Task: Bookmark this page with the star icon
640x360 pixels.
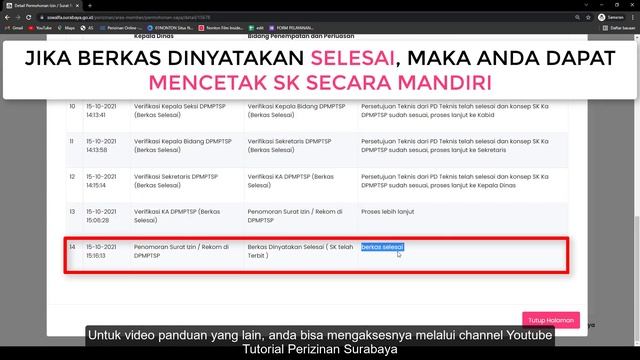Action: click(588, 18)
